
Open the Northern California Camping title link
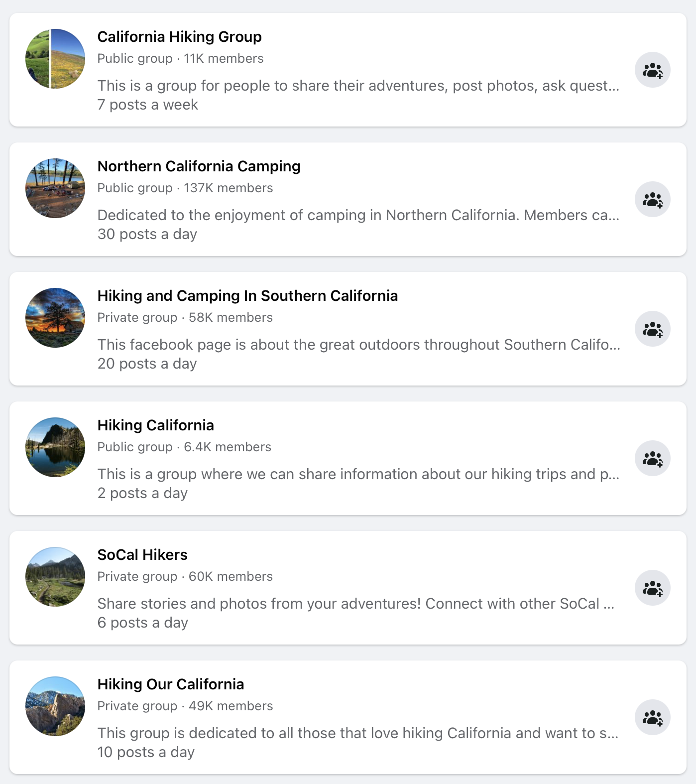tap(199, 166)
